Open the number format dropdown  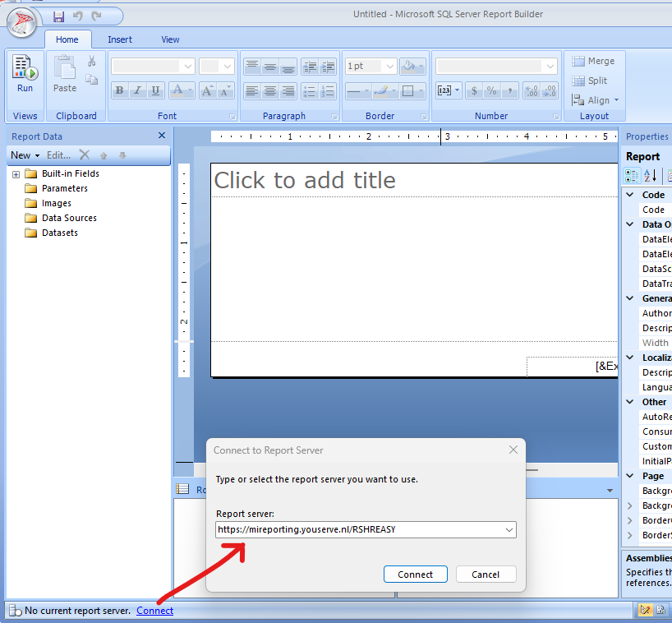550,67
